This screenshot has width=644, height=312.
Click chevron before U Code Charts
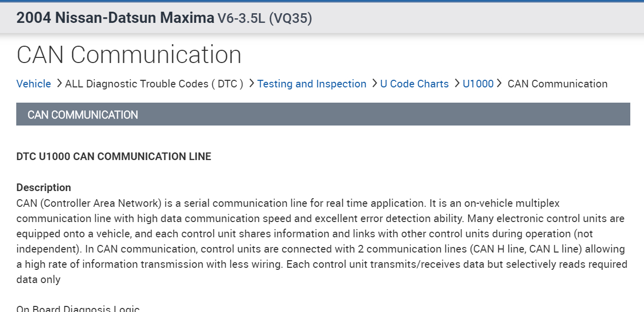[x=374, y=83]
